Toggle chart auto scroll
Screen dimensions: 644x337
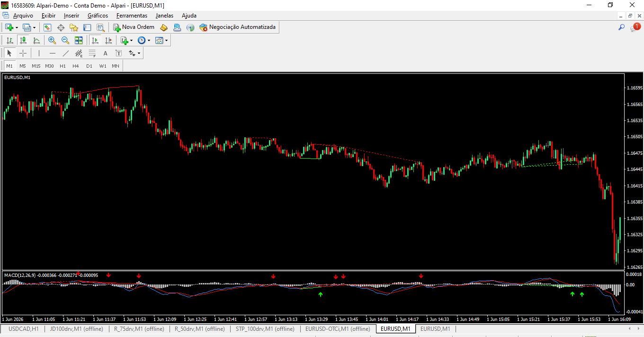95,40
